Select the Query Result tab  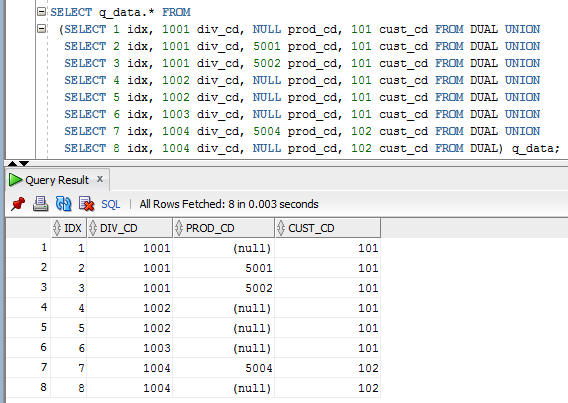(57, 180)
